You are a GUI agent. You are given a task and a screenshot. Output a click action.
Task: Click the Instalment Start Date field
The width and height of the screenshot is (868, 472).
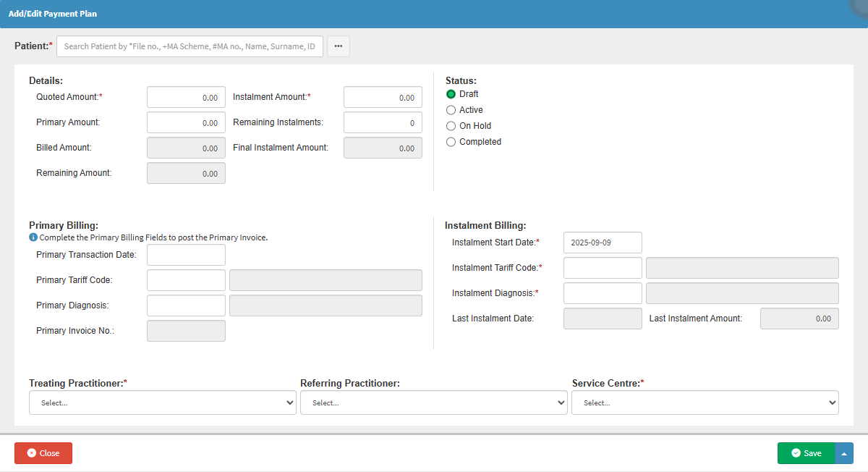click(x=603, y=243)
